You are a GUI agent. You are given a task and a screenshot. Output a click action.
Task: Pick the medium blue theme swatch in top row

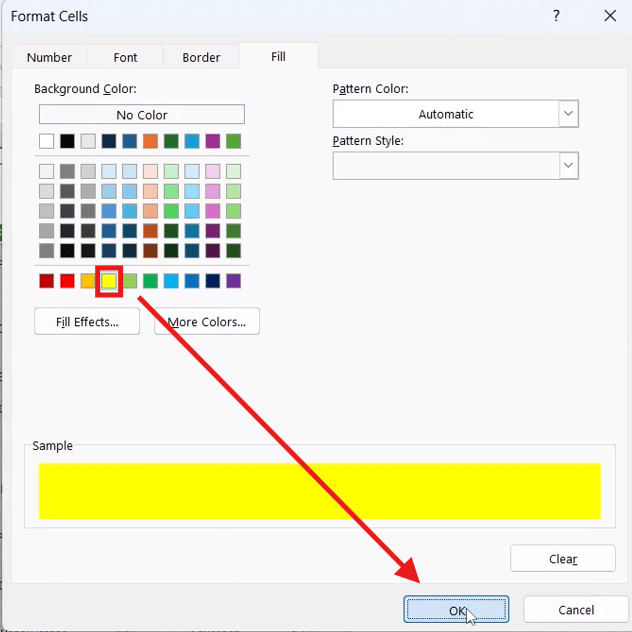130,141
